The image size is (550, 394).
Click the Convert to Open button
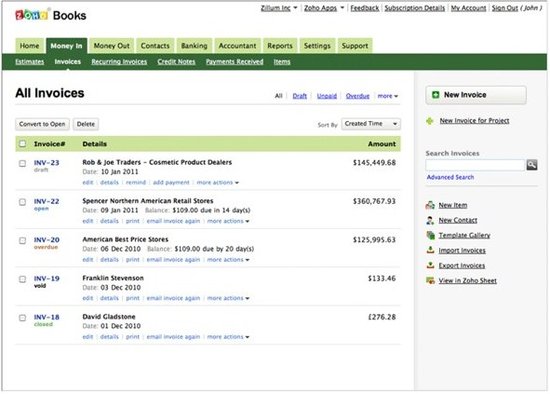coord(42,124)
